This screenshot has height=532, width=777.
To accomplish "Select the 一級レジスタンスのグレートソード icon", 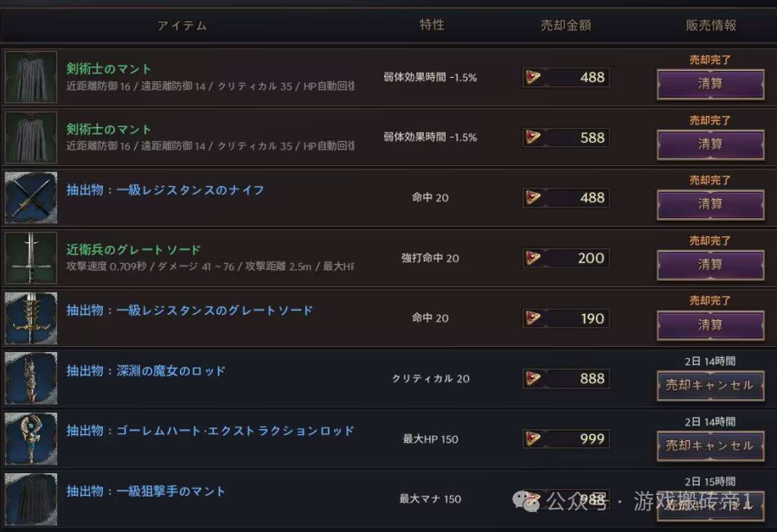I will pos(31,318).
